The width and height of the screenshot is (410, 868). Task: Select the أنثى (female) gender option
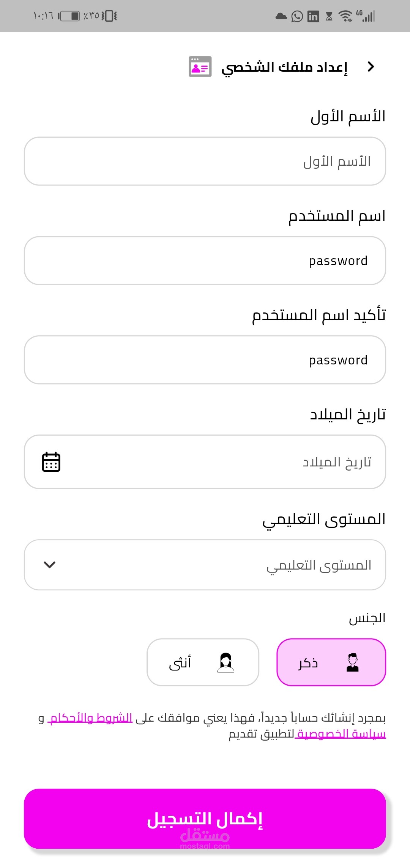(x=203, y=662)
